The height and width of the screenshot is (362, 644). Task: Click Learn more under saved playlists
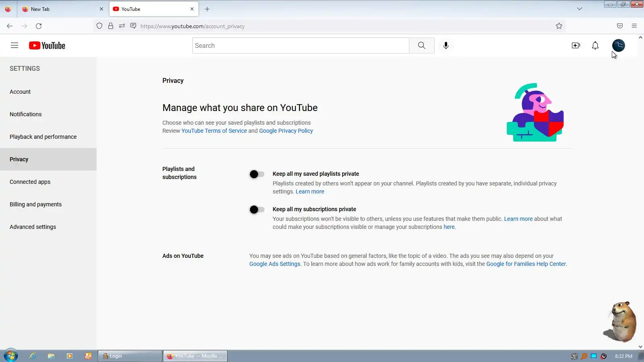pos(310,191)
